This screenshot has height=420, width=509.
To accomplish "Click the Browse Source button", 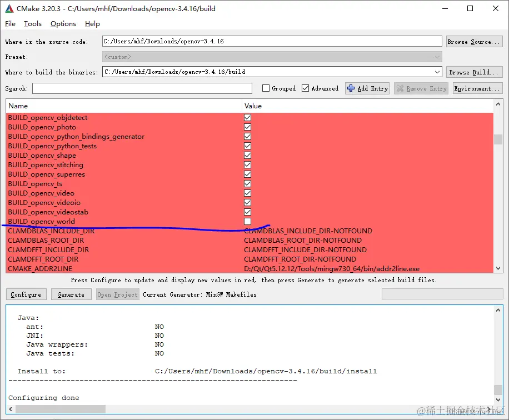I will (x=474, y=42).
